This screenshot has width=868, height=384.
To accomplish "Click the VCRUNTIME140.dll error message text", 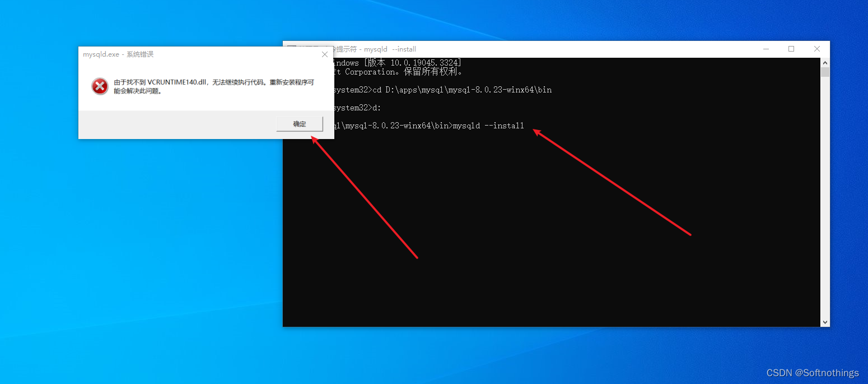I will pos(214,86).
